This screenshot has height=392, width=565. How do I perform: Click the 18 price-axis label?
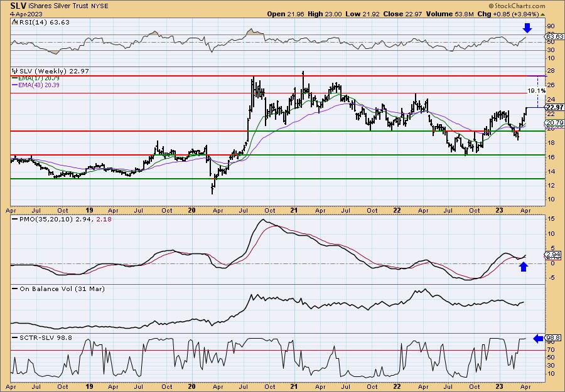tap(551, 142)
